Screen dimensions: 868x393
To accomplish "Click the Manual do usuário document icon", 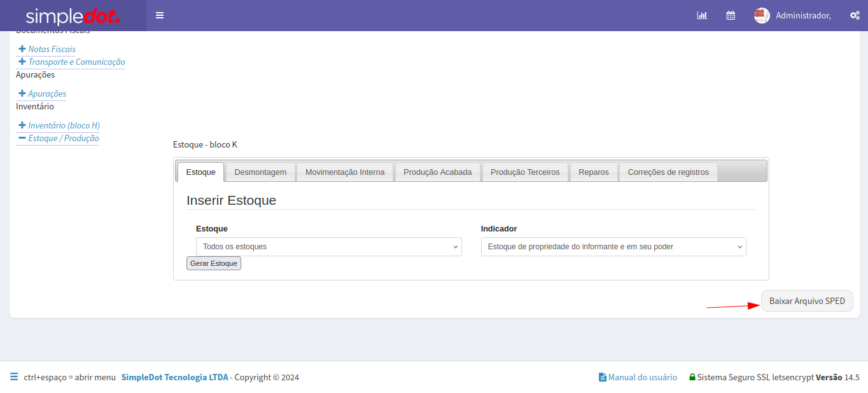I will click(x=602, y=377).
